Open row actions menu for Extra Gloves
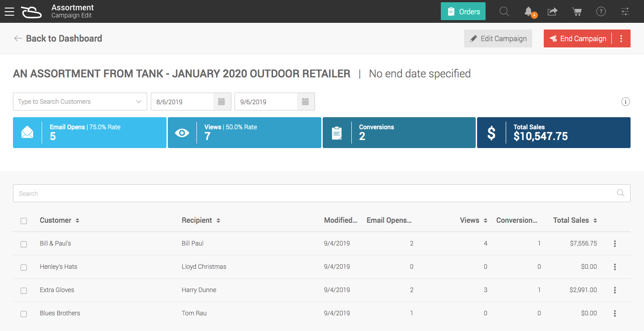 [x=615, y=290]
